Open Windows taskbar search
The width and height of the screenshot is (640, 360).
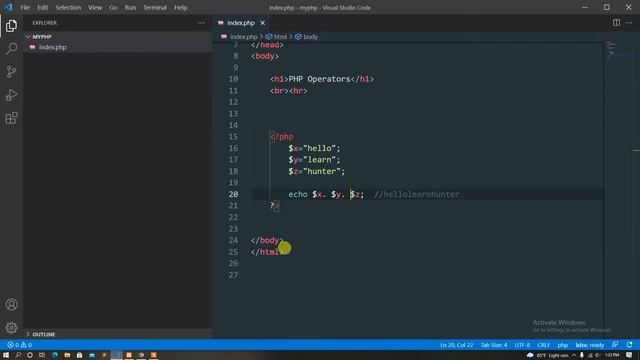click(18, 355)
